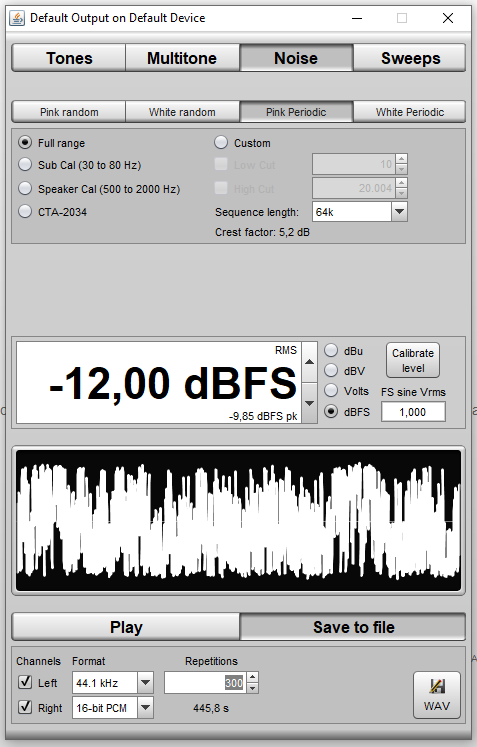Select the Custom noise range option
Image resolution: width=477 pixels, height=747 pixels.
point(221,142)
